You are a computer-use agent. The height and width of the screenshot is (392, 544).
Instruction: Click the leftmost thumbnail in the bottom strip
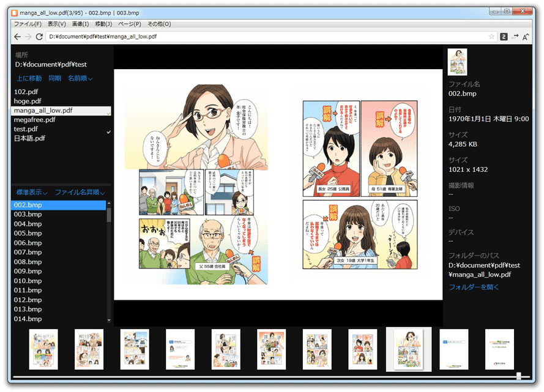(x=43, y=349)
